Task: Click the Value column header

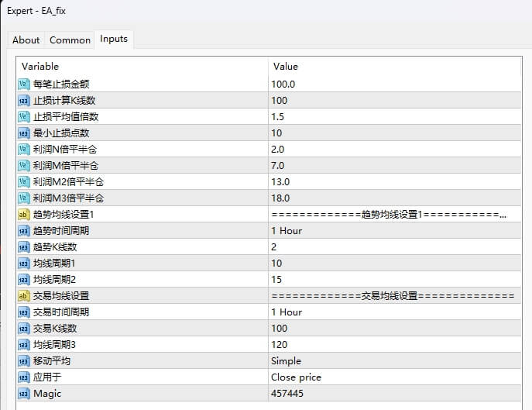Action: 286,66
